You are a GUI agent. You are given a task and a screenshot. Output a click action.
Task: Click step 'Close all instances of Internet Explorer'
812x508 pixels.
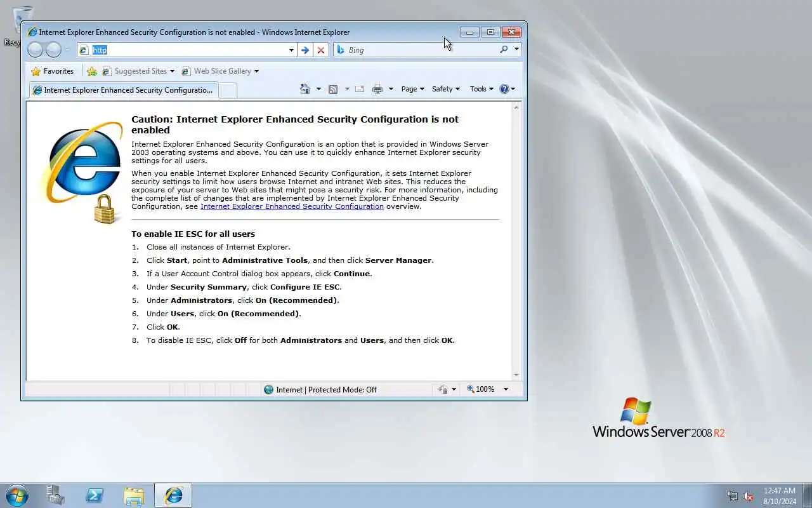[218, 247]
